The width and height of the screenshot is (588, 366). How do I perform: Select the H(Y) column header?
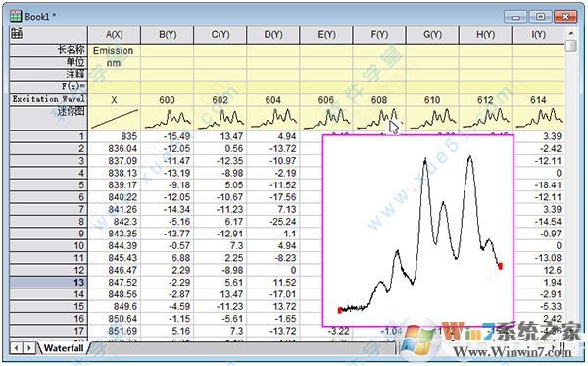coord(485,35)
